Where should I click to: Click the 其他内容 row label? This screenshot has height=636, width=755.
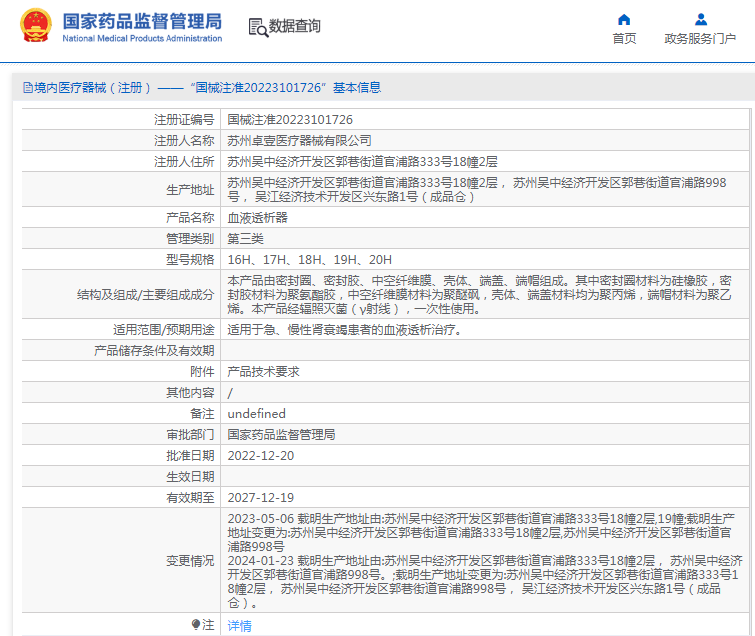190,393
